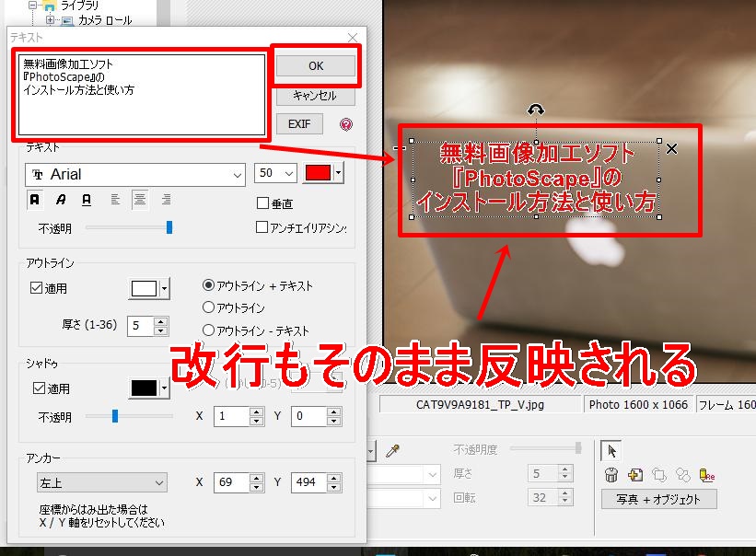Select the arrow pointer tool
Viewport: 756px width, 556px height.
click(611, 451)
